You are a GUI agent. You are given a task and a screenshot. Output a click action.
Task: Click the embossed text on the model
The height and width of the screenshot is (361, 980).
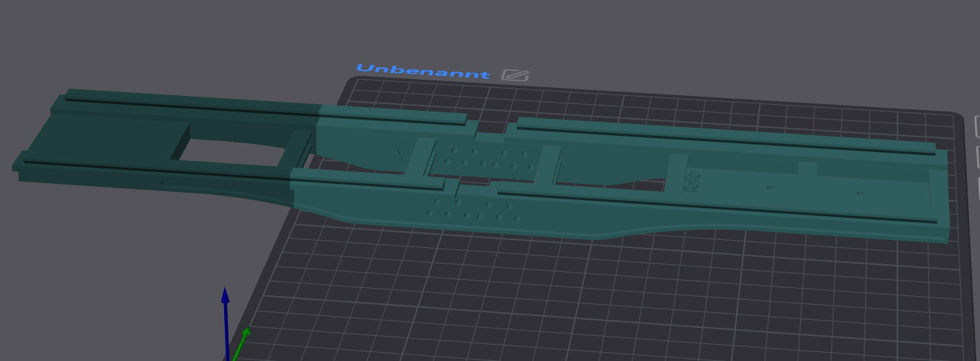693,184
